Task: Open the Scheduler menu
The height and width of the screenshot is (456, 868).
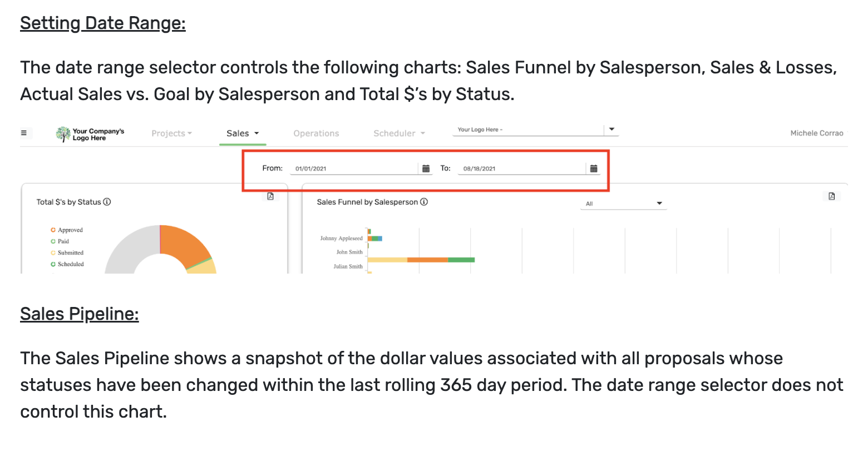Action: coord(399,133)
